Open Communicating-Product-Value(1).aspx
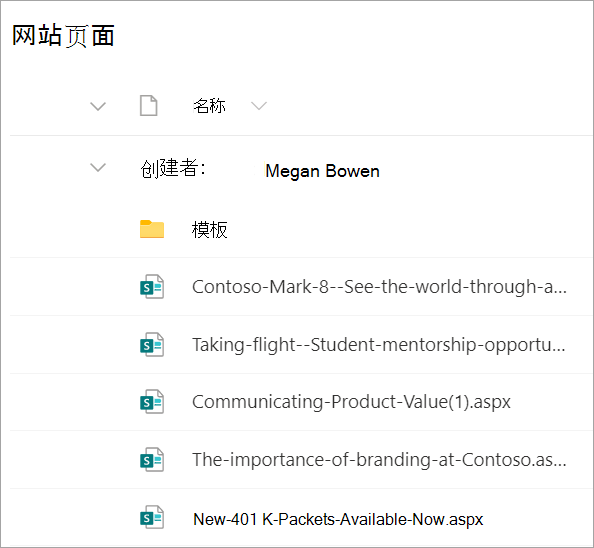Image resolution: width=594 pixels, height=548 pixels. point(351,402)
